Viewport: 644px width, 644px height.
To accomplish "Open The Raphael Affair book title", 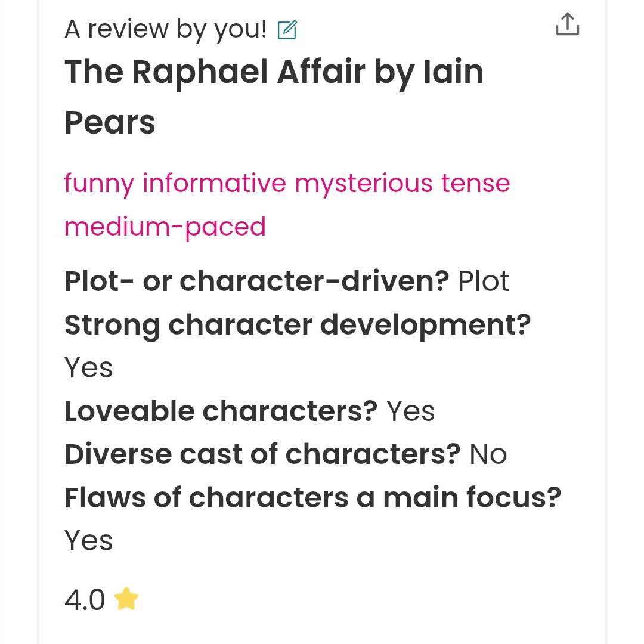I will (x=215, y=72).
